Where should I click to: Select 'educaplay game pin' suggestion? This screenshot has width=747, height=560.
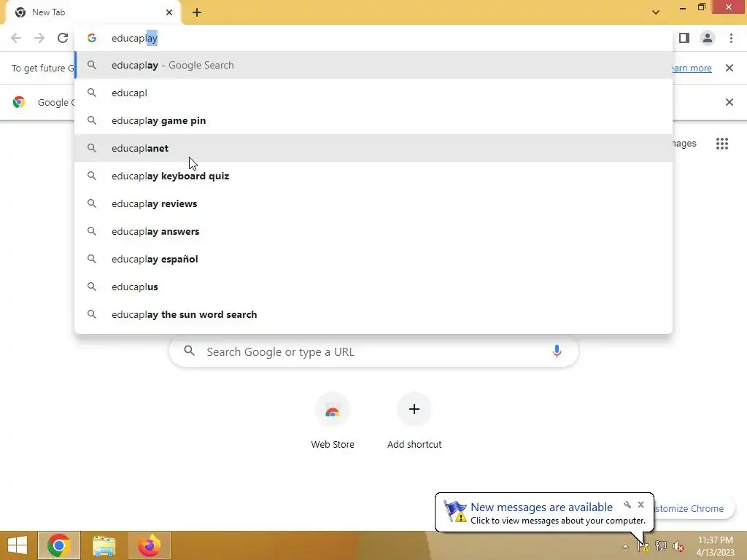373,120
